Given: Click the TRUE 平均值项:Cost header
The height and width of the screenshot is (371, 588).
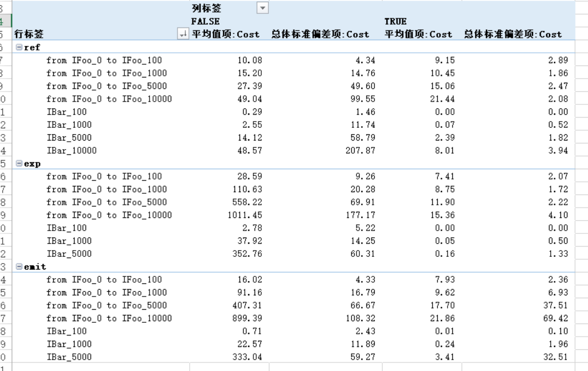Looking at the screenshot, I should pos(418,34).
